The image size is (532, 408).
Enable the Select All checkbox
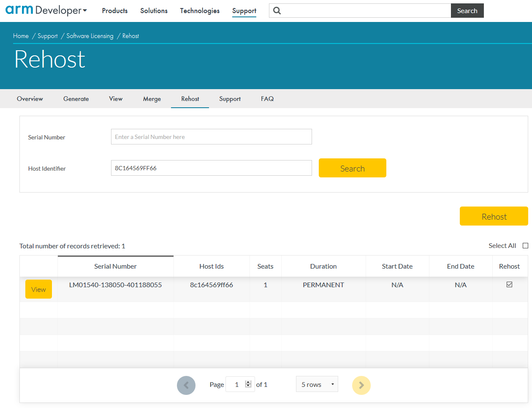pyautogui.click(x=525, y=245)
